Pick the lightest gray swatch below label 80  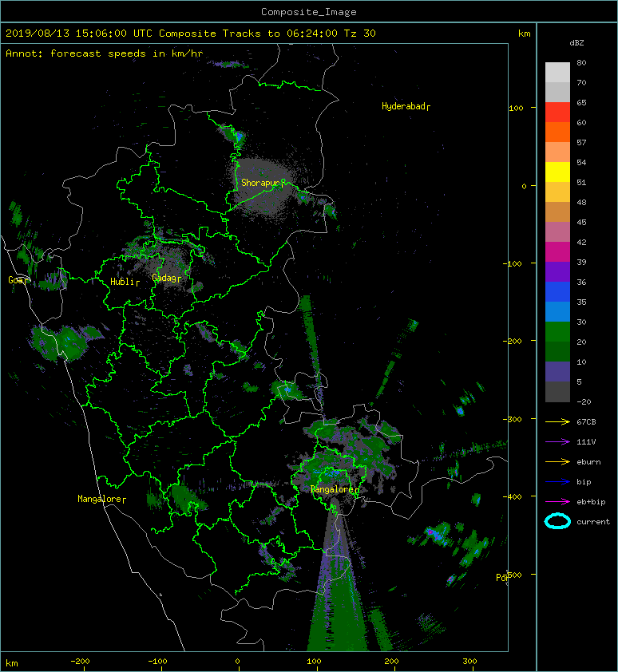pyautogui.click(x=557, y=73)
